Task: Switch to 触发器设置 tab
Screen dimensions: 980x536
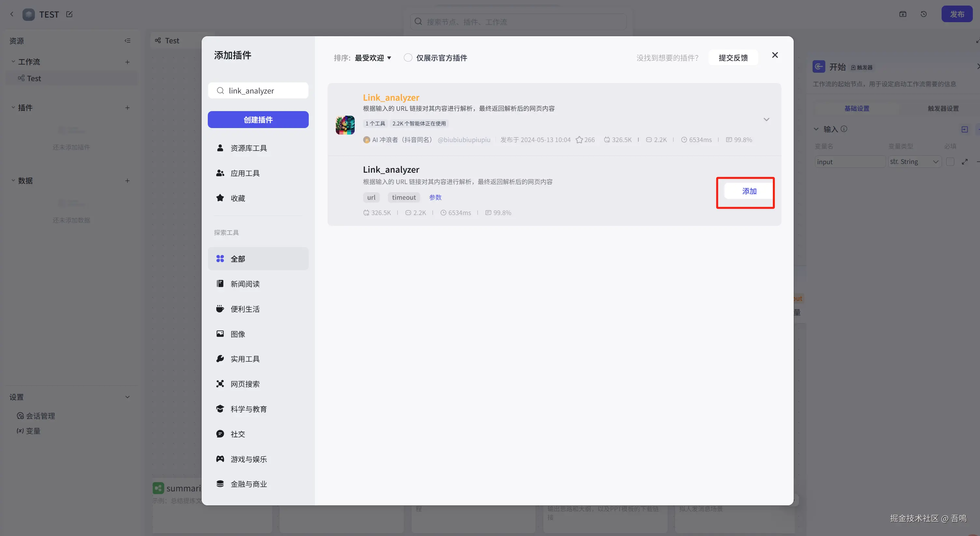Action: click(x=943, y=109)
